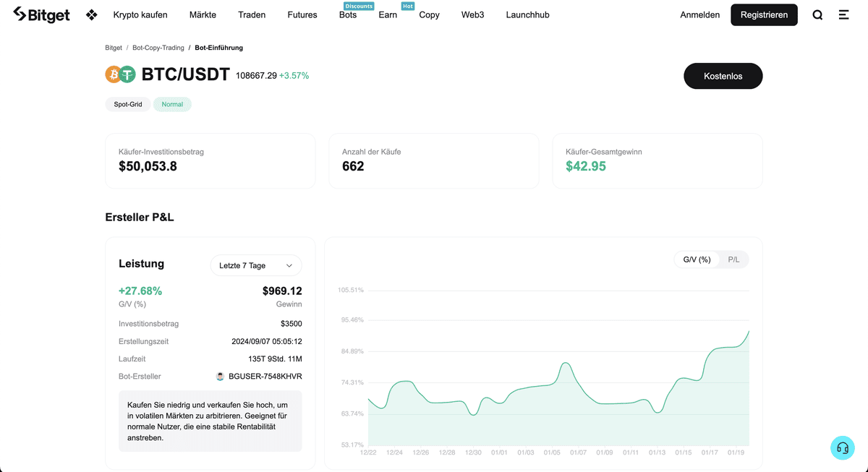Click the $969.12 Gewinn value
The height and width of the screenshot is (472, 868).
(x=282, y=291)
